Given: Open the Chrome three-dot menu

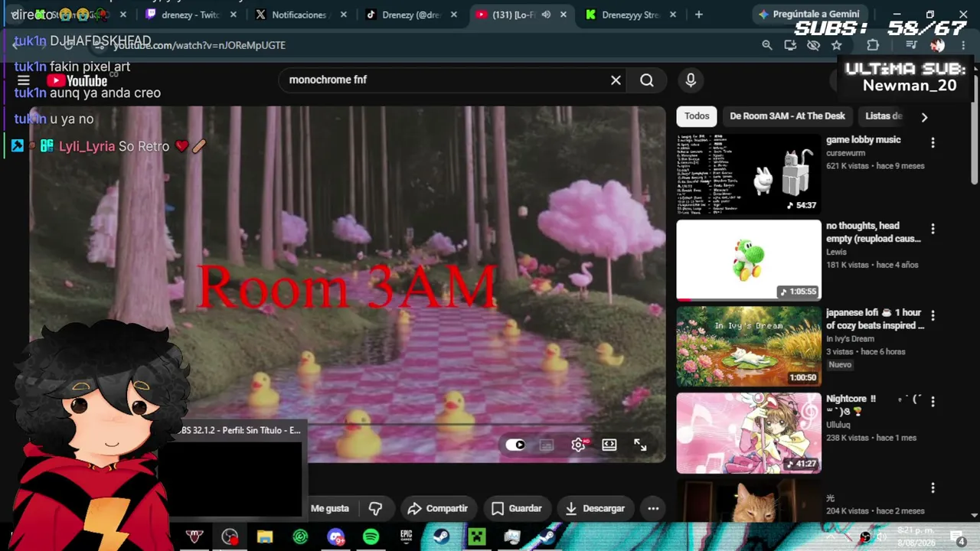Looking at the screenshot, I should [963, 45].
